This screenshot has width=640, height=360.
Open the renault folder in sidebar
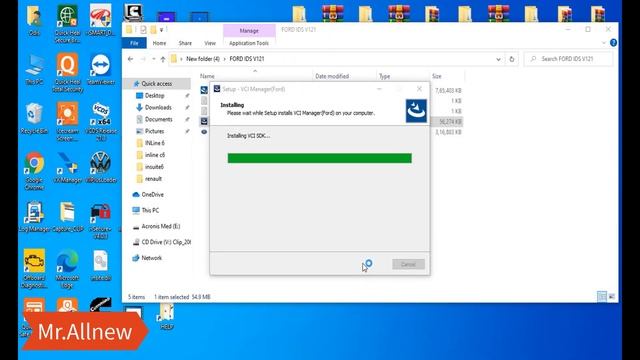click(x=153, y=179)
